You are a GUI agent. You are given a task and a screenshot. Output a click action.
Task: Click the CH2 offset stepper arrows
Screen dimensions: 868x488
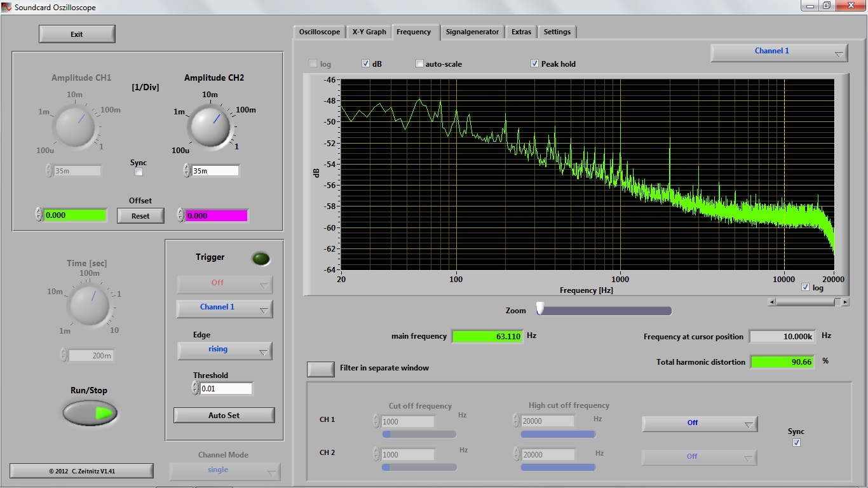tap(180, 215)
